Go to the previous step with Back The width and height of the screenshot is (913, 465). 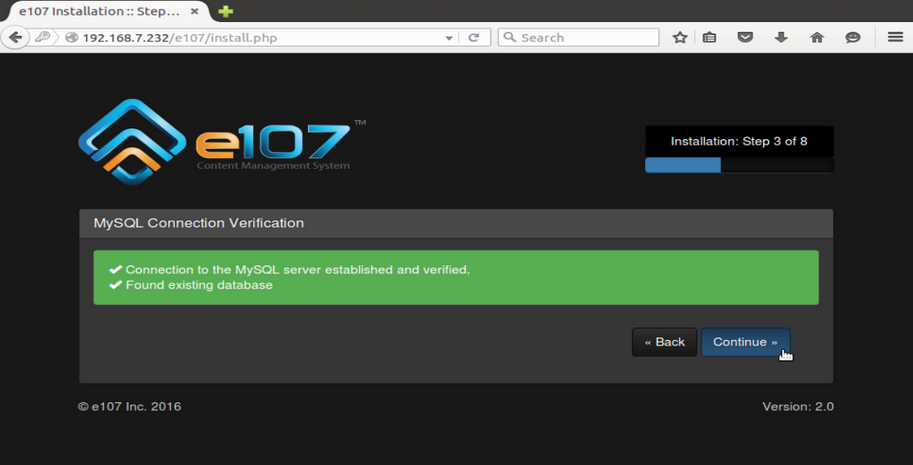(x=664, y=342)
